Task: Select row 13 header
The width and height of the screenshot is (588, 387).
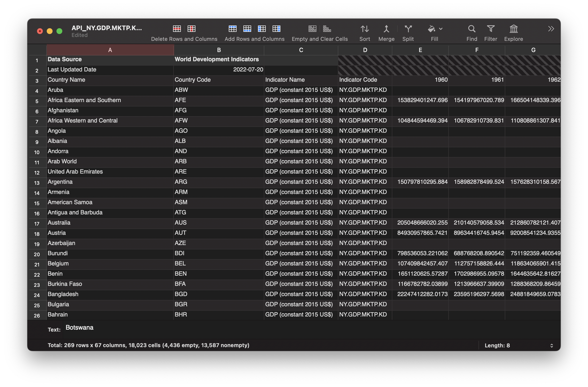Action: click(x=37, y=183)
